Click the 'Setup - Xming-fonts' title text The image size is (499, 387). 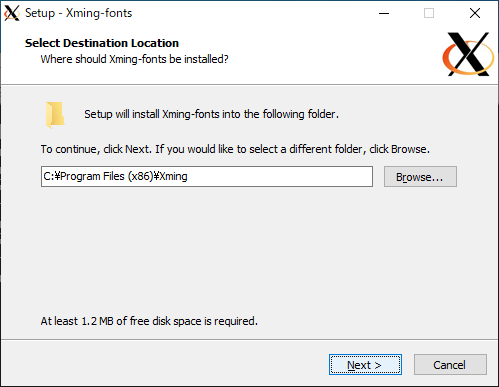point(78,13)
